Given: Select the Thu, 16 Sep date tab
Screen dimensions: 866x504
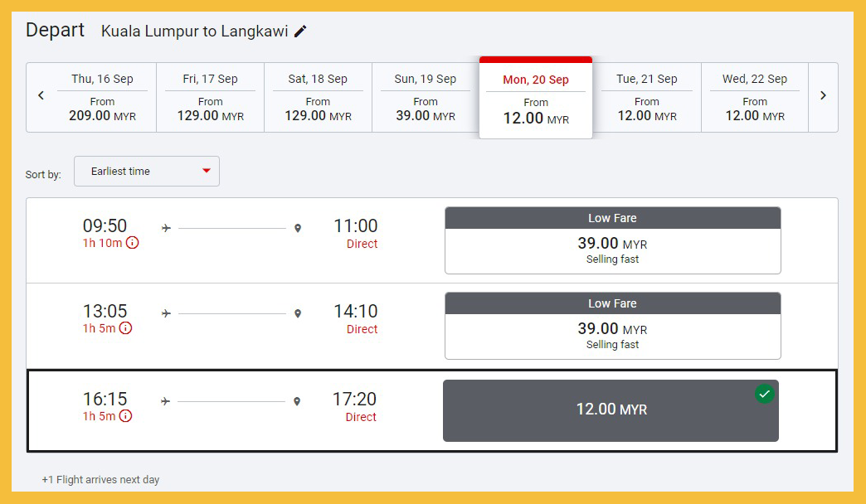Looking at the screenshot, I should pyautogui.click(x=102, y=97).
